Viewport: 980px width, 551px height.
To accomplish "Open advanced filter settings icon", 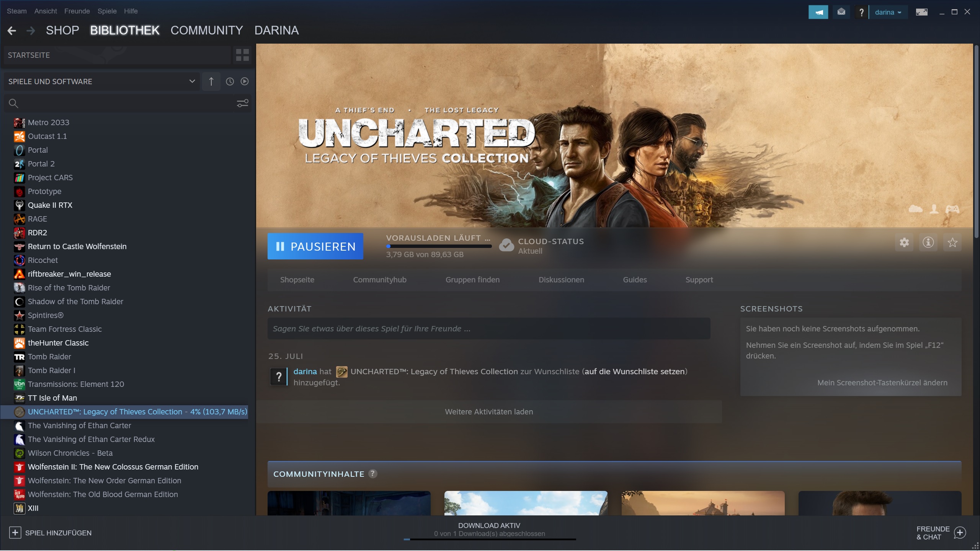I will (x=242, y=103).
